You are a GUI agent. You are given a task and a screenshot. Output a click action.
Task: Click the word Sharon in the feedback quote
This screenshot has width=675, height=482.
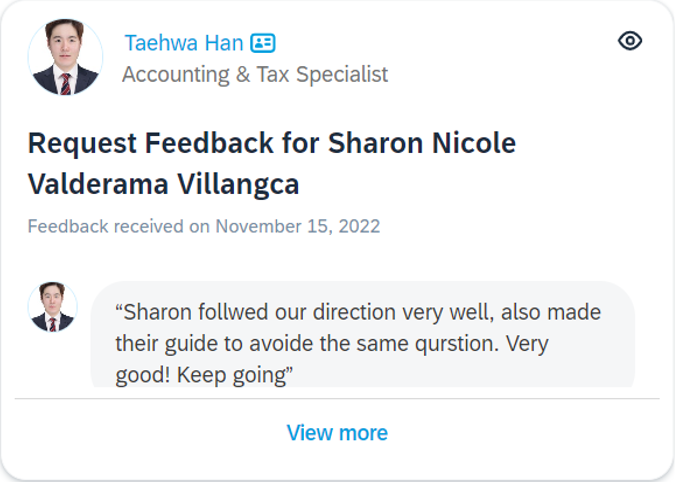coord(156,312)
